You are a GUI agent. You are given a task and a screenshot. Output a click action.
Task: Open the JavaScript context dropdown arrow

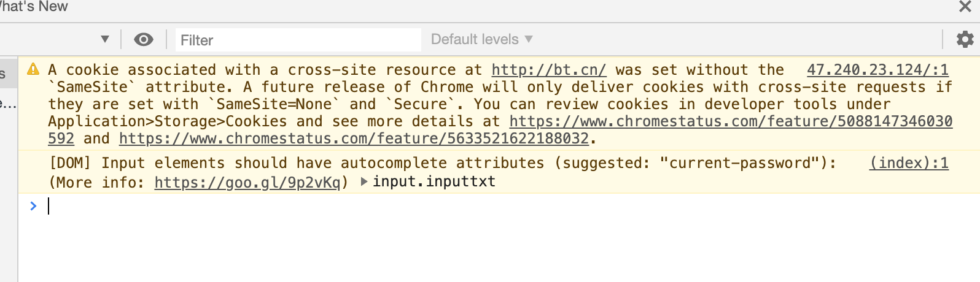point(105,39)
